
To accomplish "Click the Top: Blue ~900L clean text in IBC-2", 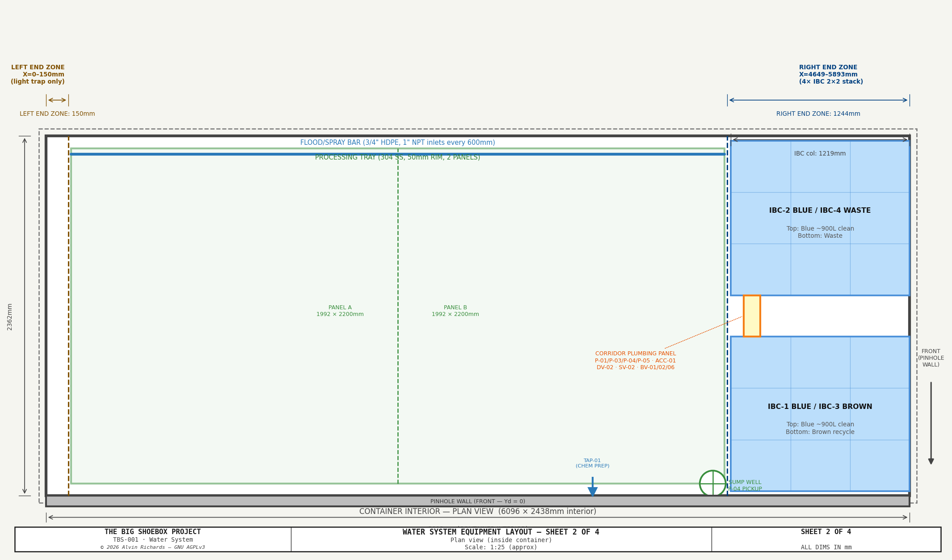I will coord(820,229).
